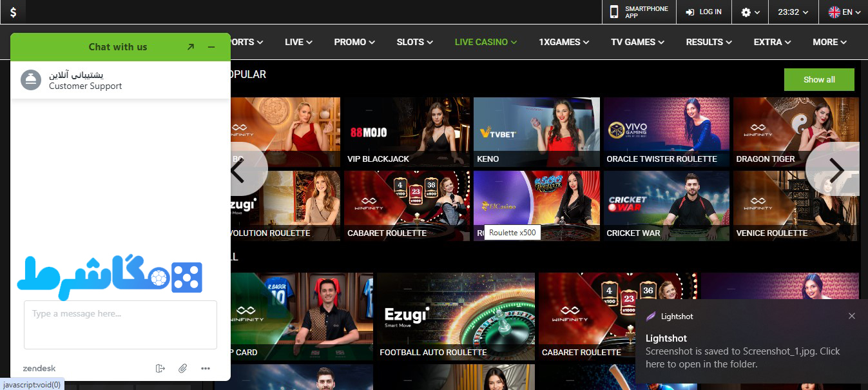Focus the 'Type a message here' field
The height and width of the screenshot is (390, 868).
121,324
